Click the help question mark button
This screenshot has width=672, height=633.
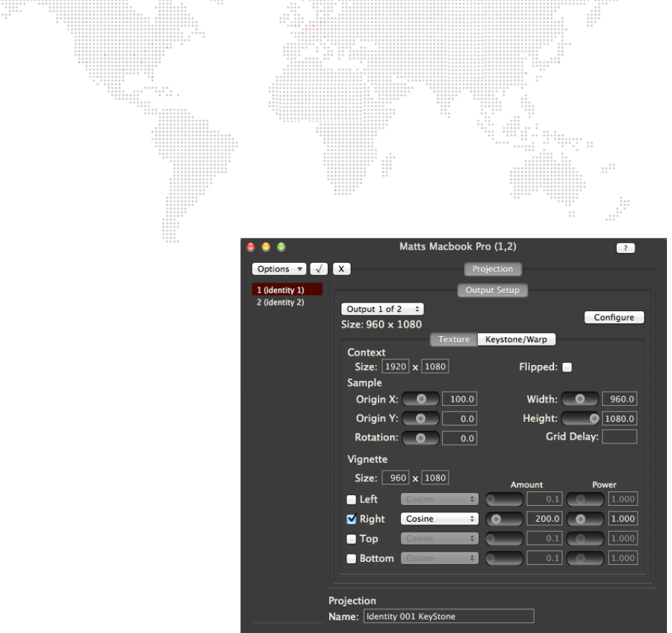625,248
